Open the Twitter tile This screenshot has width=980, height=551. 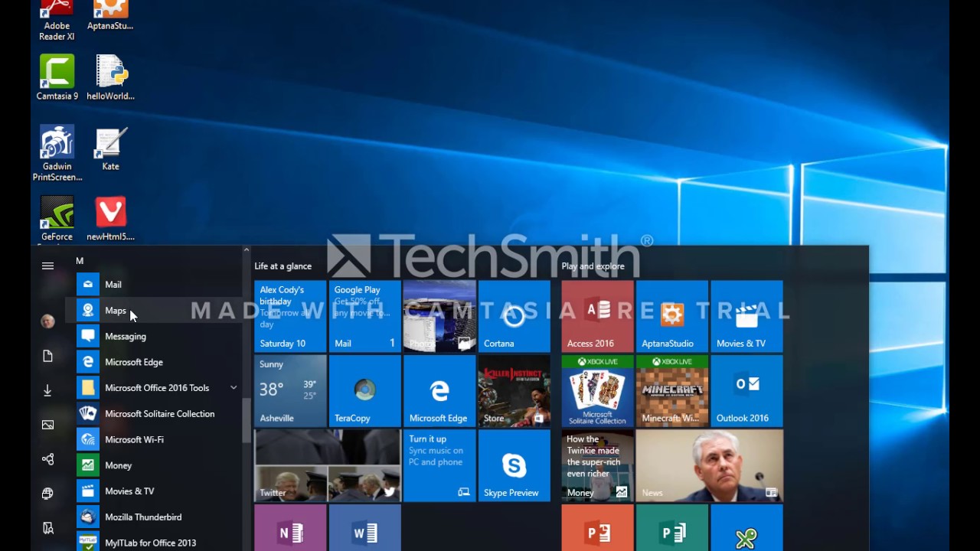tap(328, 465)
